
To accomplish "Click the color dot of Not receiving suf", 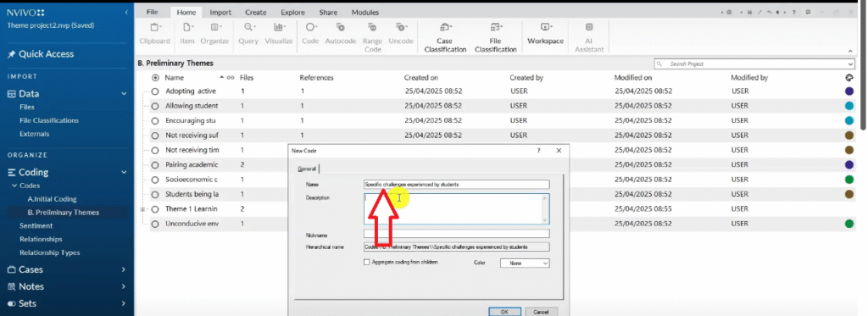I will coord(849,135).
